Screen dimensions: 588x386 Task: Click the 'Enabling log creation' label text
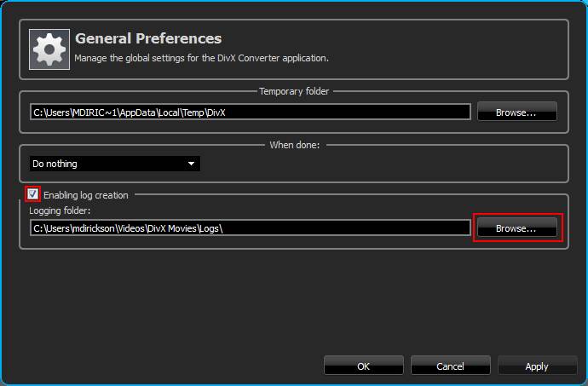[x=85, y=195]
